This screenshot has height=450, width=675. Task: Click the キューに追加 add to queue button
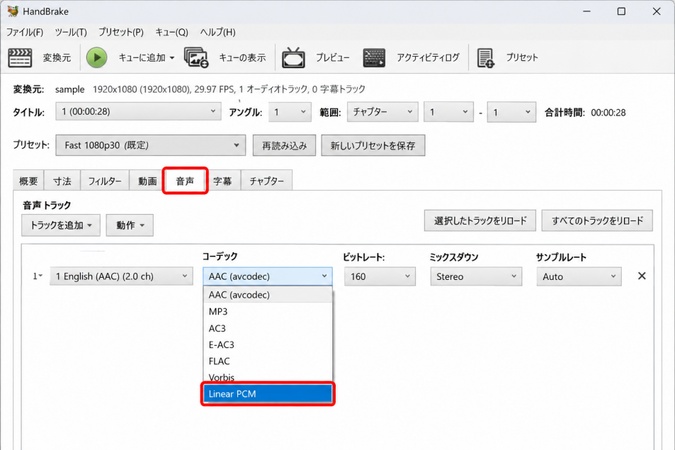(142, 57)
